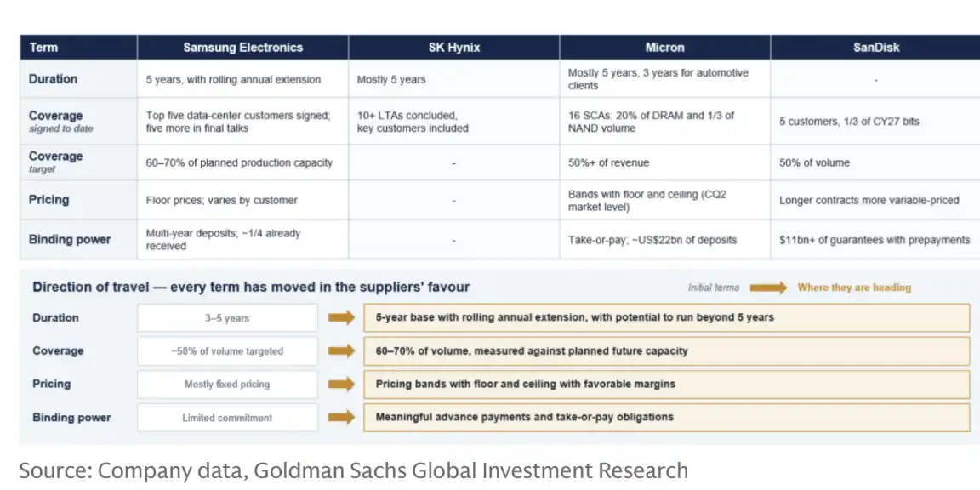Select the SK Hynix column header

453,48
